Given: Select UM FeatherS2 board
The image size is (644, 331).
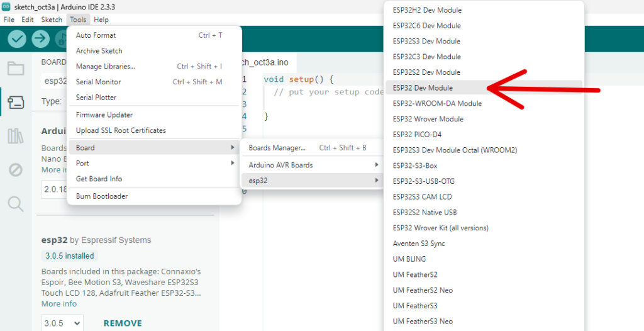Looking at the screenshot, I should pos(484,274).
